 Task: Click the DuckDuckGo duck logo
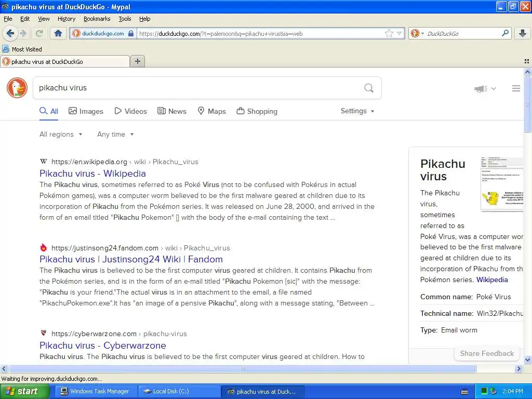click(17, 88)
